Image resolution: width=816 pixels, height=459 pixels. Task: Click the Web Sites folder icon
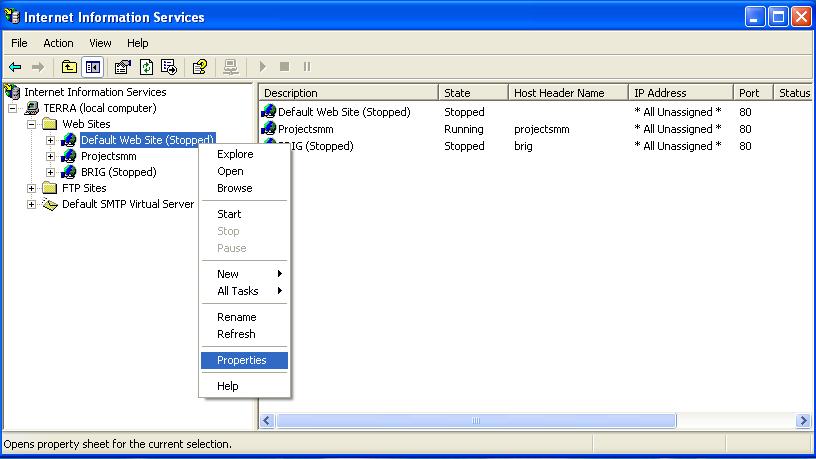[50, 124]
